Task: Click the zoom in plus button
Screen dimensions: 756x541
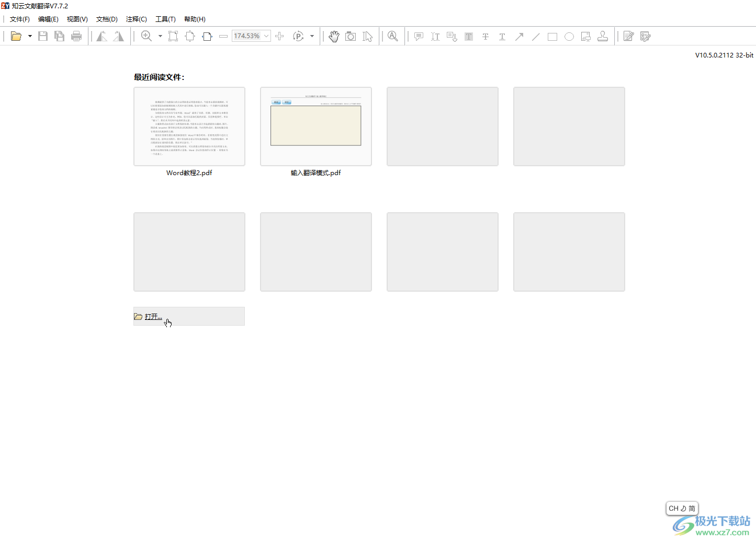Action: [279, 36]
